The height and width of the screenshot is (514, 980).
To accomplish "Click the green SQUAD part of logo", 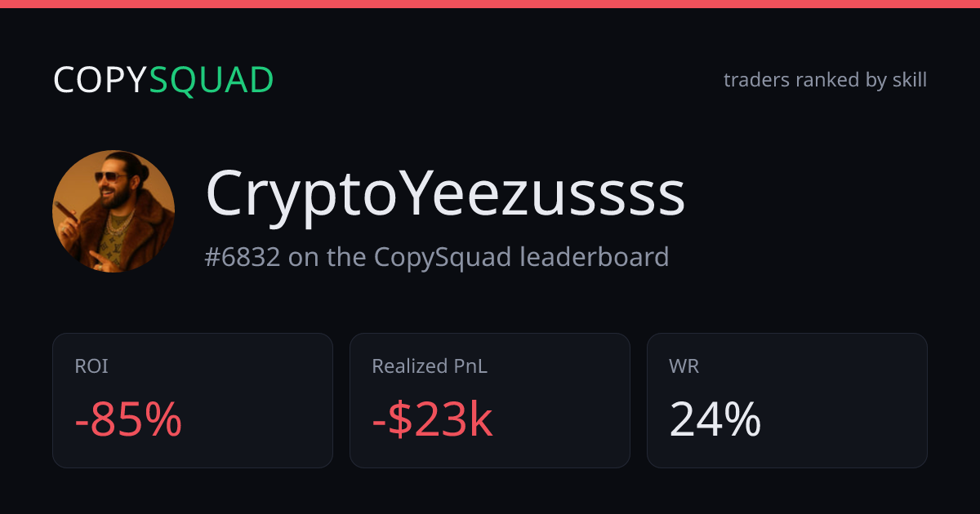I will click(x=212, y=80).
